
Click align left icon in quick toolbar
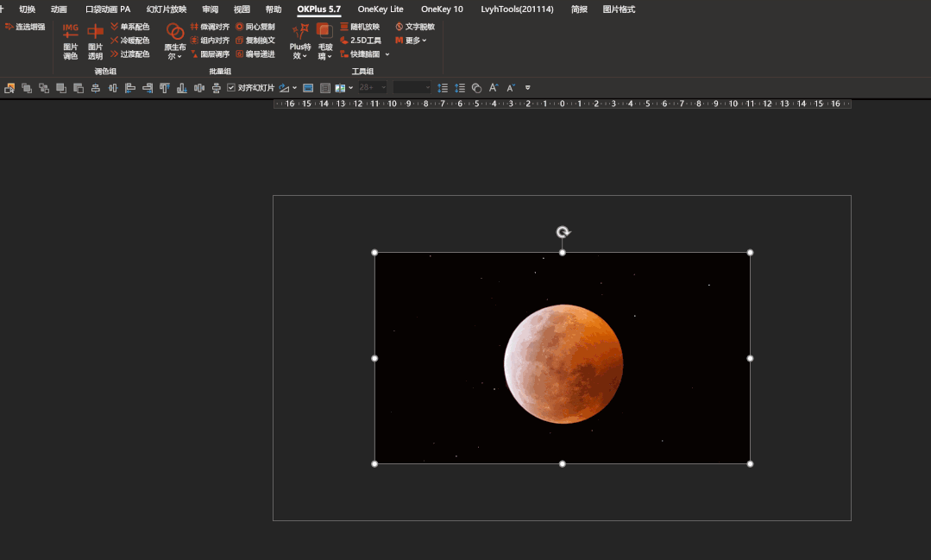point(130,88)
